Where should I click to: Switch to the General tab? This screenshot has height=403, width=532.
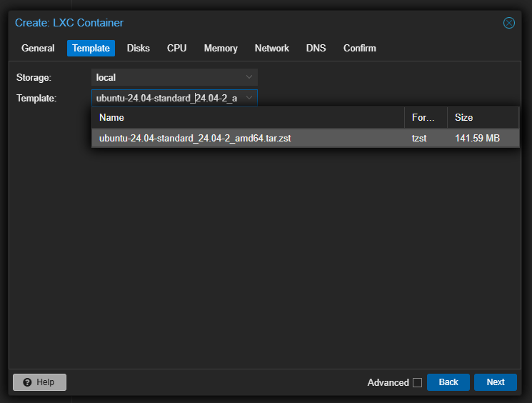38,49
